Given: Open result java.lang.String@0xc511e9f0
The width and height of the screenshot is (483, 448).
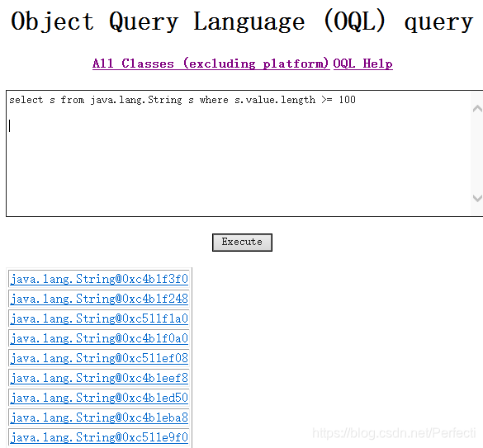Looking at the screenshot, I should click(x=99, y=437).
